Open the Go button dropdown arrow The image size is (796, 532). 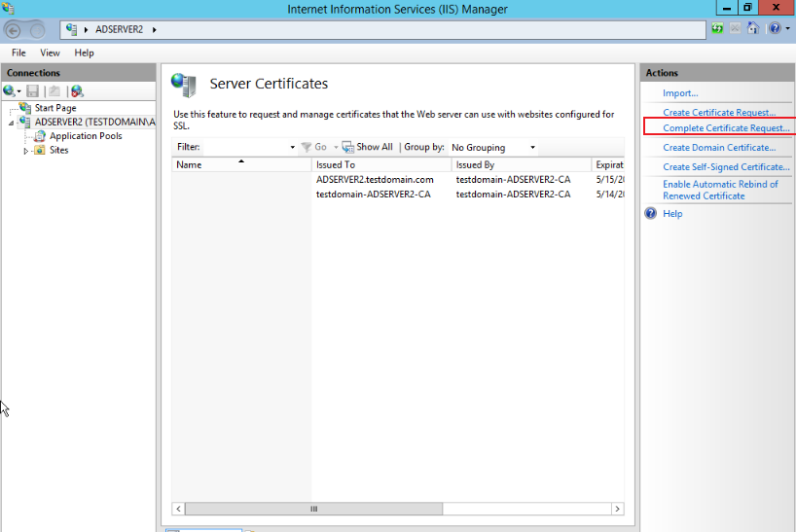pyautogui.click(x=336, y=147)
